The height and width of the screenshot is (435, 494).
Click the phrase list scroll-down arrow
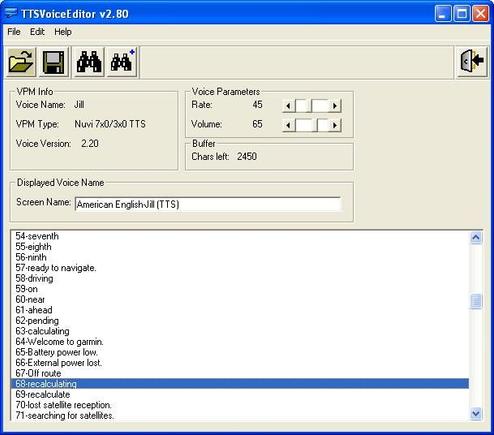pos(476,414)
